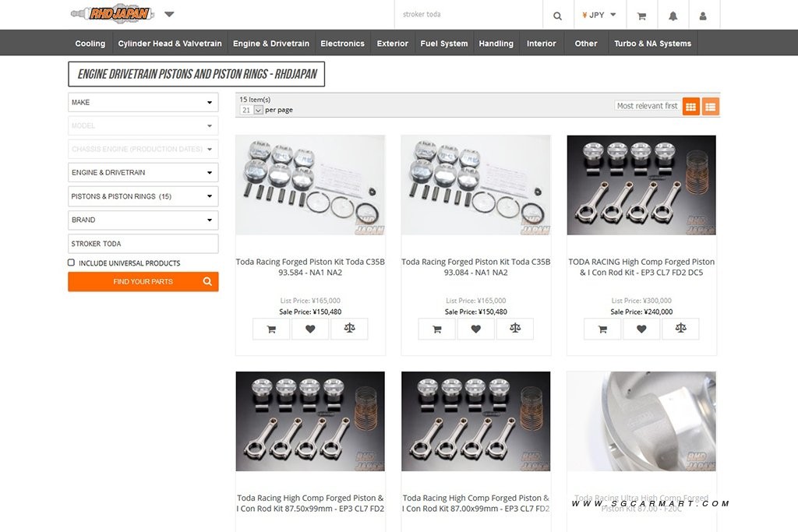Open 87.00x99mm Con Rod Kit title link
The image size is (798, 532).
tap(476, 503)
